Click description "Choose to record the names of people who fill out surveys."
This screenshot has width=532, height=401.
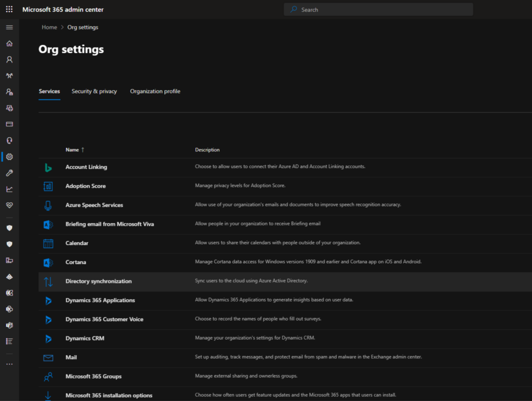pyautogui.click(x=258, y=318)
